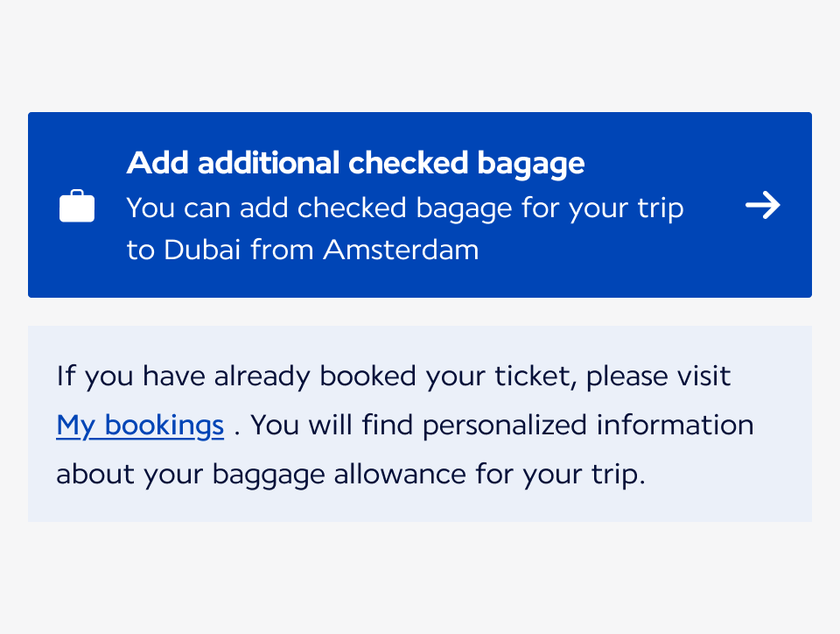Click the word 'Dubai' in the banner
This screenshot has height=634, width=840.
click(x=202, y=250)
